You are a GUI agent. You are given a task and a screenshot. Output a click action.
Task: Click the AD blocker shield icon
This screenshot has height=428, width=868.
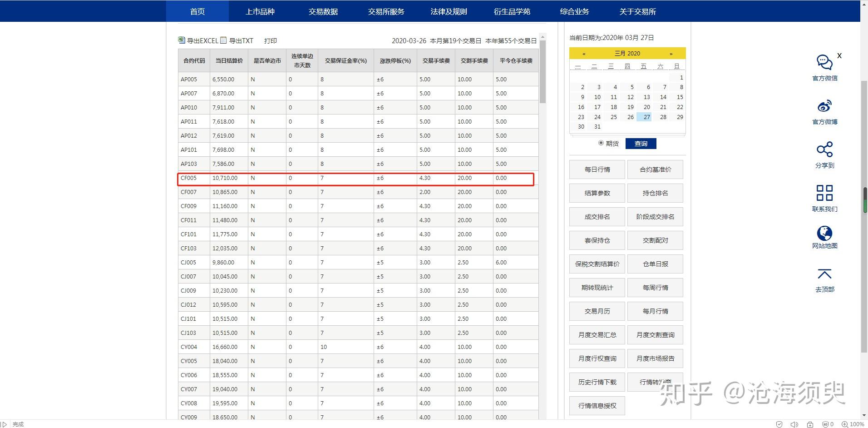[826, 424]
